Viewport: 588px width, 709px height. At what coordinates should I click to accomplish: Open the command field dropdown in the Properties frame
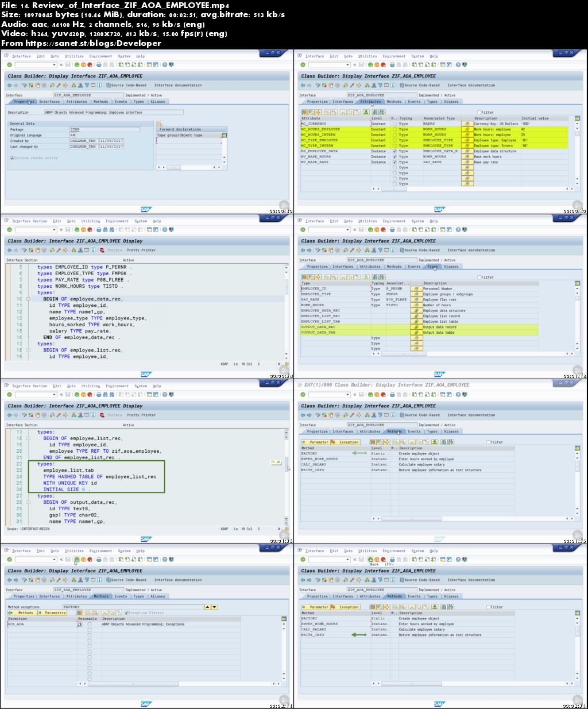[55, 65]
